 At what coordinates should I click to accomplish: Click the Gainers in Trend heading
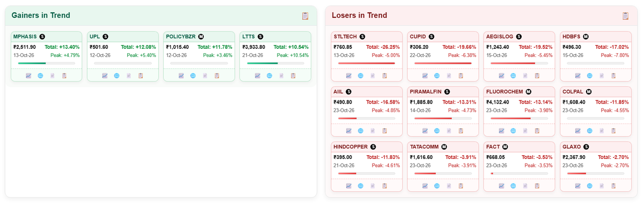pyautogui.click(x=41, y=16)
